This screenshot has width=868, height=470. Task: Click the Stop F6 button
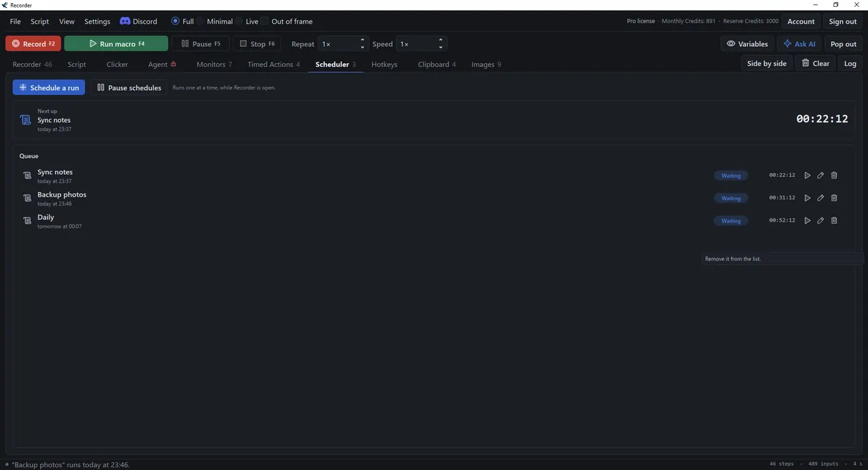point(256,43)
